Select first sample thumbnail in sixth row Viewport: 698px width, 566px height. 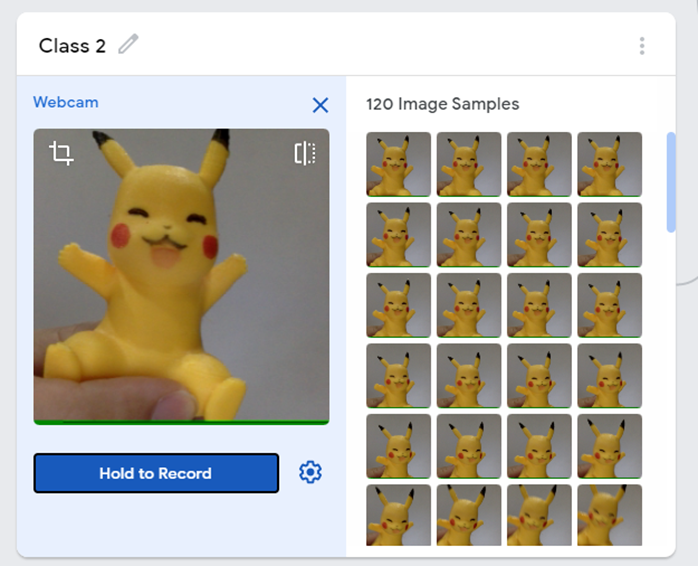[x=398, y=515]
